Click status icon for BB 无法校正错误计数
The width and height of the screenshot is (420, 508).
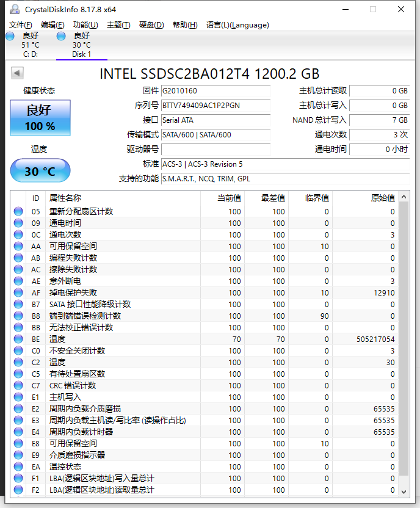pos(18,327)
